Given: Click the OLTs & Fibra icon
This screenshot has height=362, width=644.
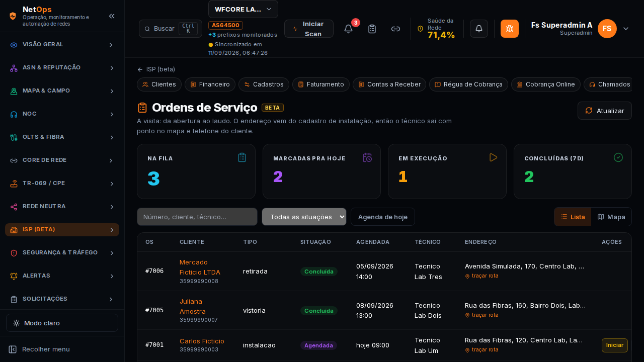Looking at the screenshot, I should pos(14,137).
